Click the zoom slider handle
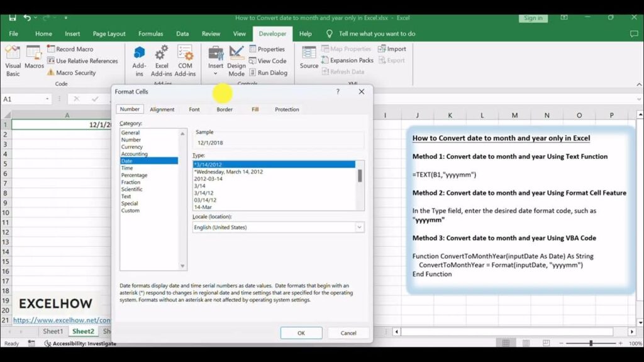This screenshot has width=644, height=362. [591, 343]
